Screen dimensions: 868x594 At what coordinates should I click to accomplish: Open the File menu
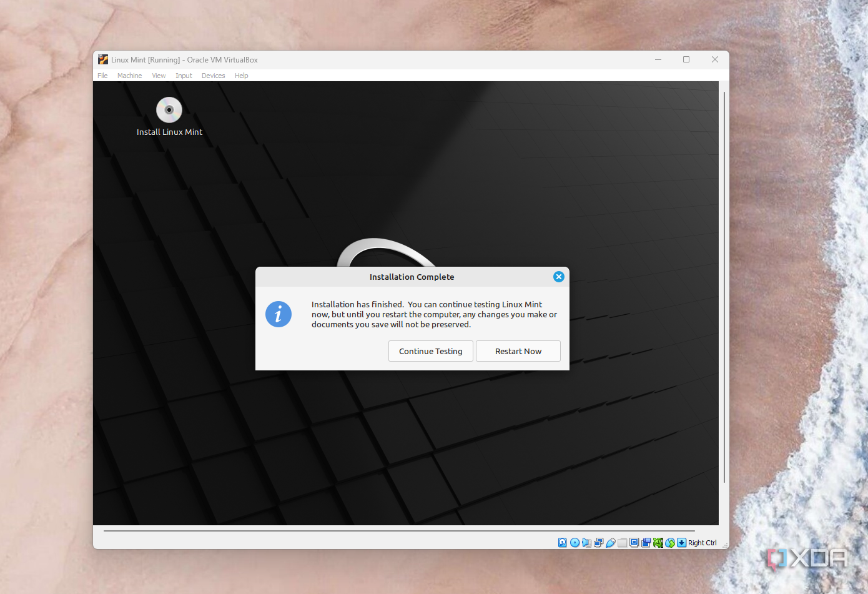point(102,75)
